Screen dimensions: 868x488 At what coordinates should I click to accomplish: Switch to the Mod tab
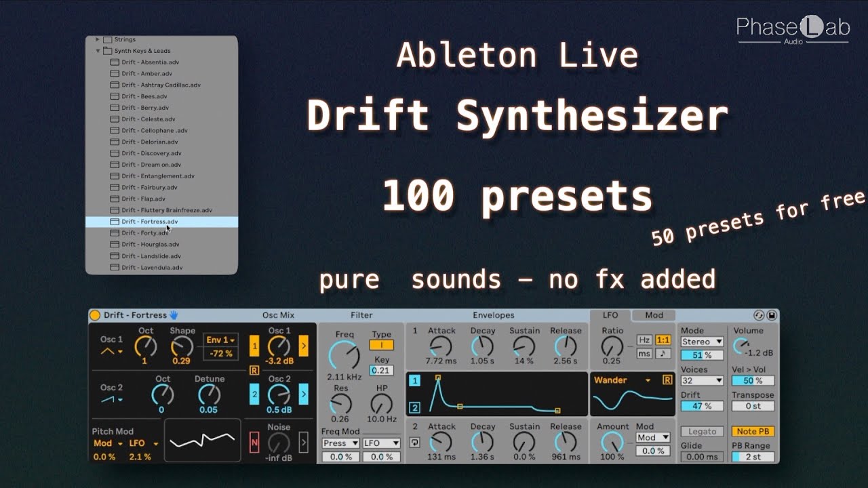(654, 315)
